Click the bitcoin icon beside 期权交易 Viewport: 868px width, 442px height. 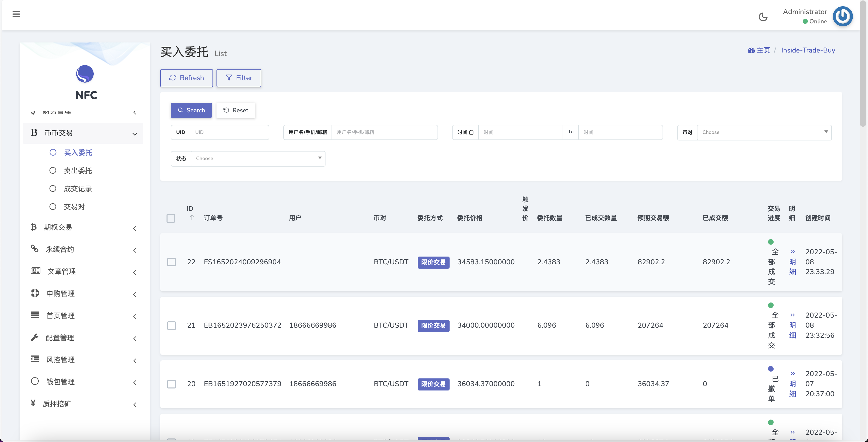point(34,227)
